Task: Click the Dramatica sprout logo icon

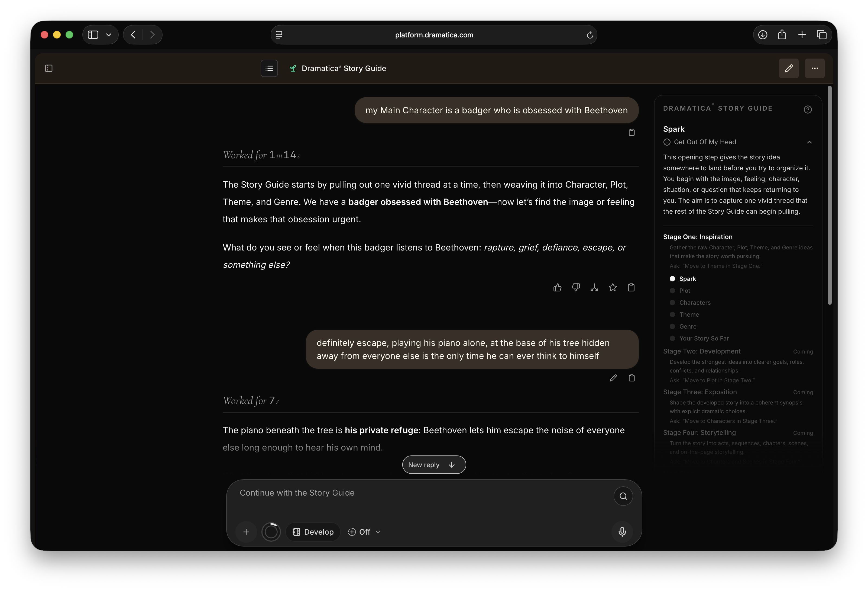Action: click(293, 68)
